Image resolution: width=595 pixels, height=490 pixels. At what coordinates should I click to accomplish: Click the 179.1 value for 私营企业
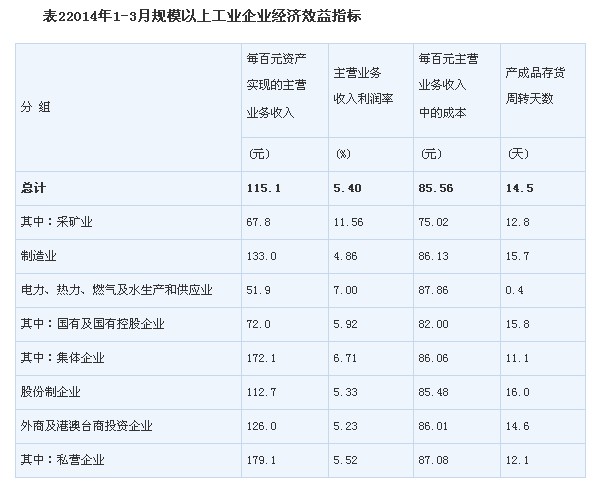[261, 460]
